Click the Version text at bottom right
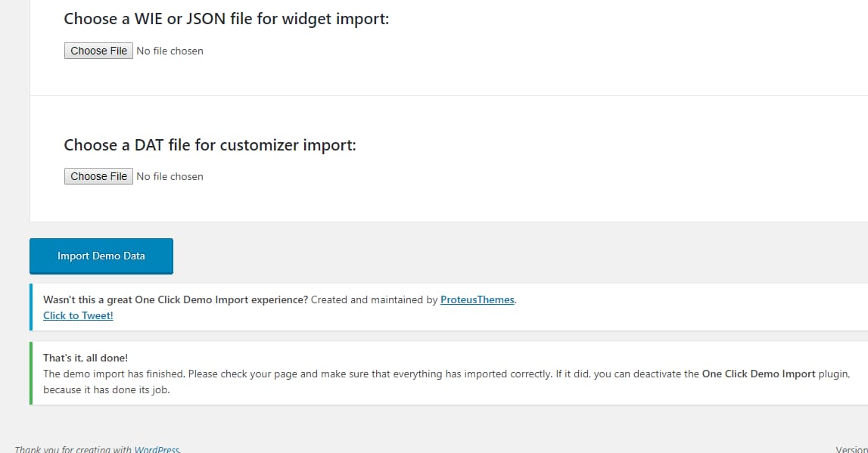868x453 pixels. coord(855,449)
